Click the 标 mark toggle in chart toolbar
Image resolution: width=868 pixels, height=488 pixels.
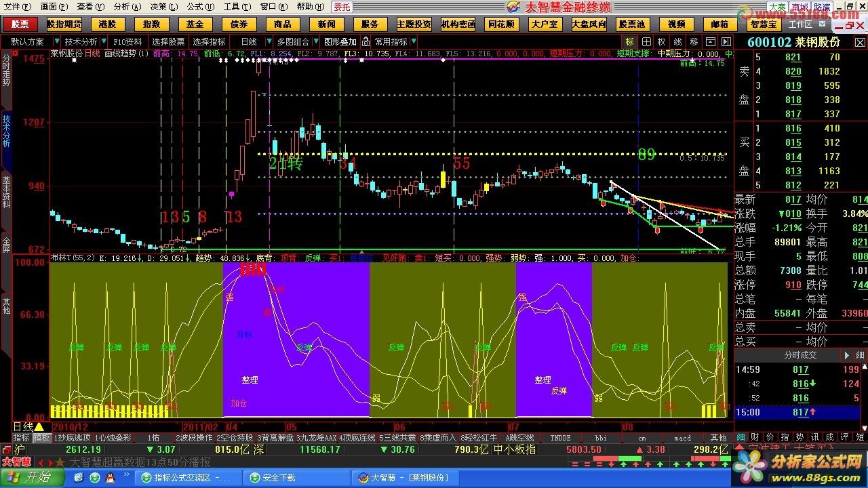631,42
